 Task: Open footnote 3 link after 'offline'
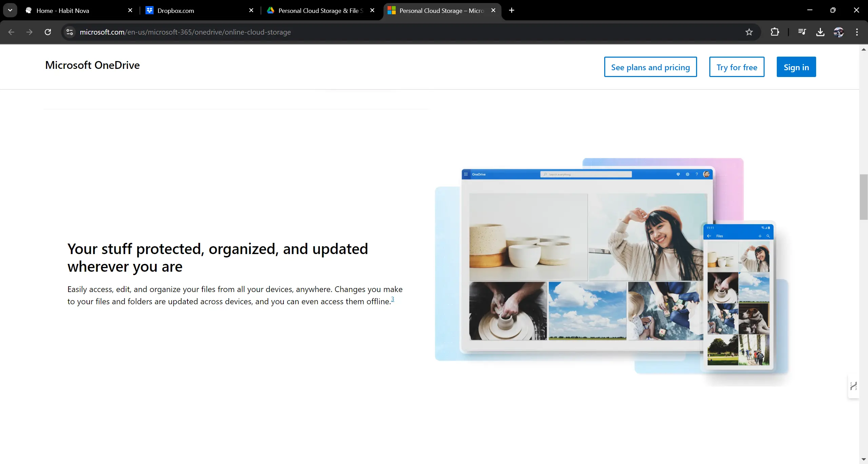pos(393,299)
